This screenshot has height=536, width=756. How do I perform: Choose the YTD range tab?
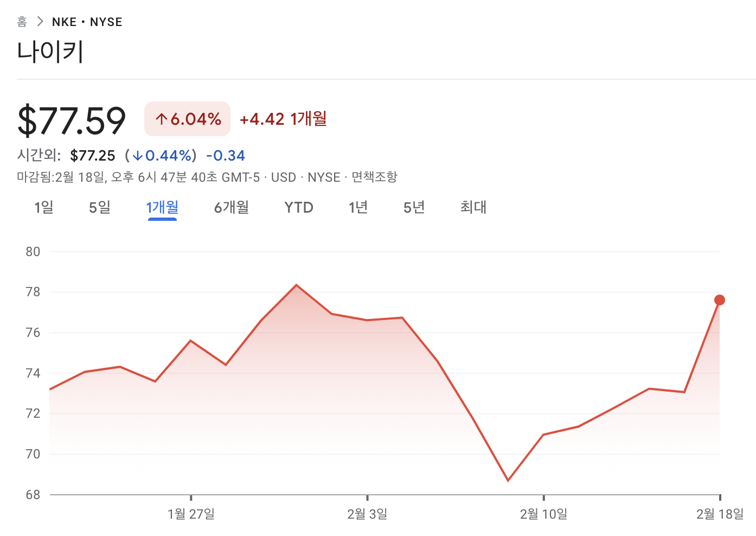tap(299, 207)
